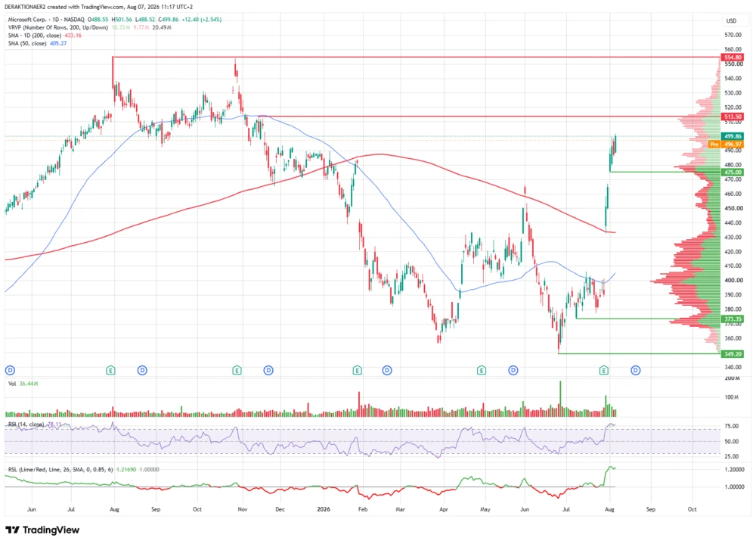Click the green 499.86 last price label
The height and width of the screenshot is (544, 756).
(733, 137)
